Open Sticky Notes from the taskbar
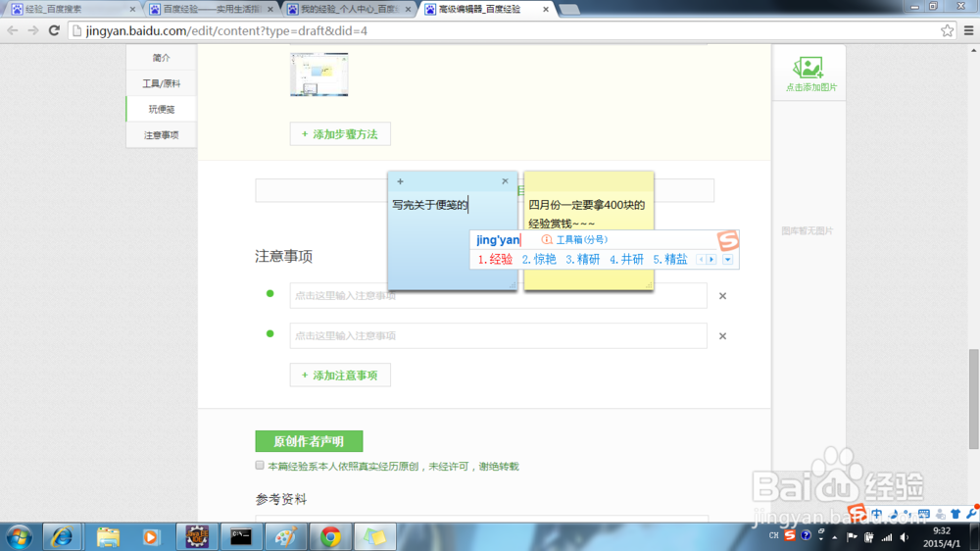980x551 pixels. [375, 537]
